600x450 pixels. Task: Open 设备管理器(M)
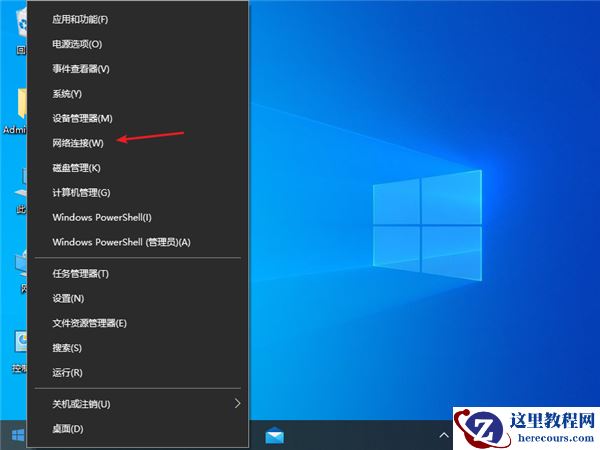point(138,118)
